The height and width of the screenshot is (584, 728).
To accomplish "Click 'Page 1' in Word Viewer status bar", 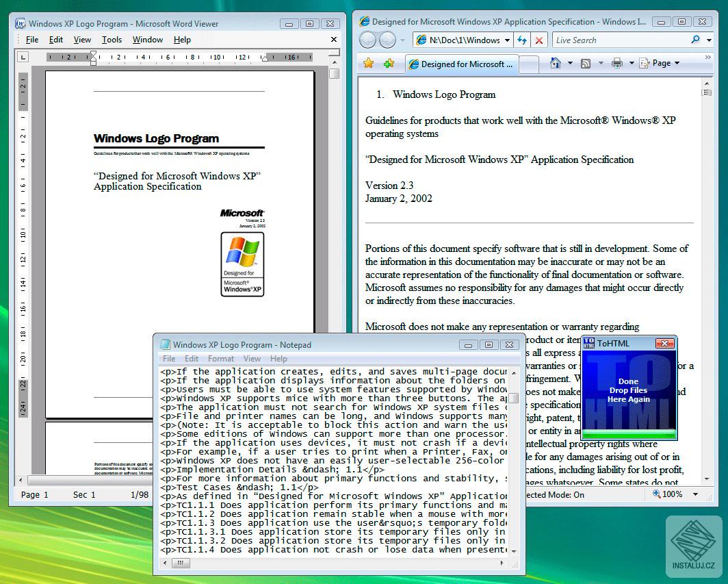I will point(34,495).
